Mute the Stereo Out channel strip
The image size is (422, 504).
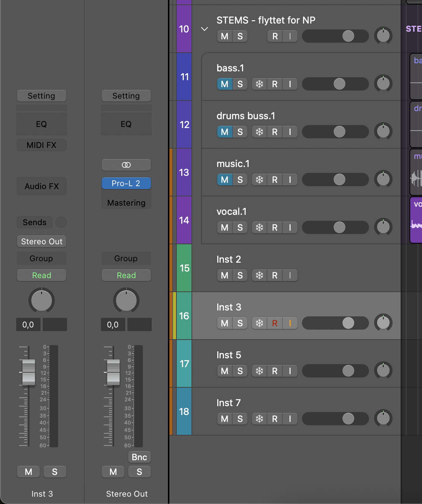click(113, 472)
